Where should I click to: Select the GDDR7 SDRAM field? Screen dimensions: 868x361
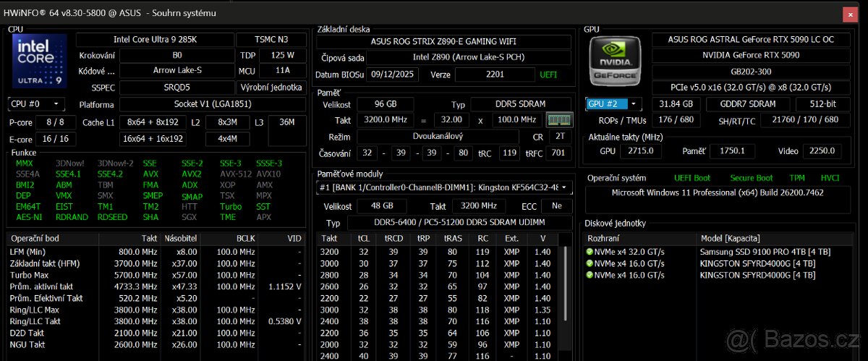(x=749, y=103)
